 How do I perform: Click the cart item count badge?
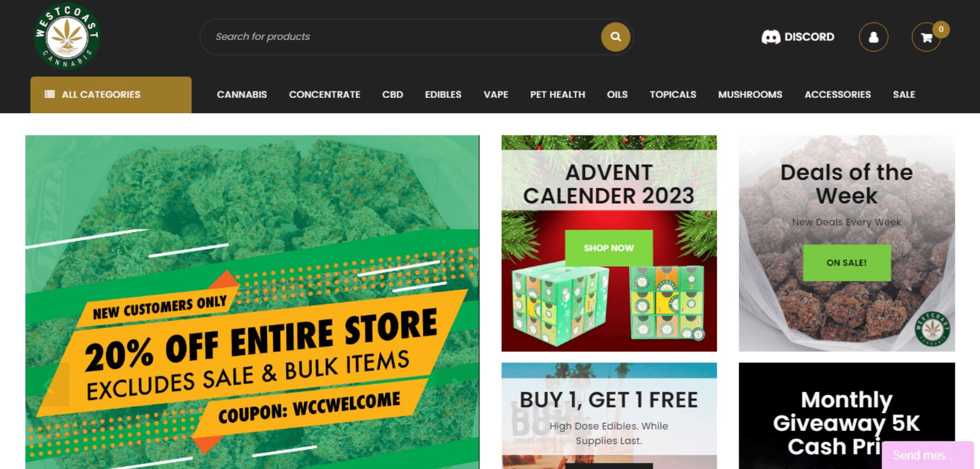(941, 29)
